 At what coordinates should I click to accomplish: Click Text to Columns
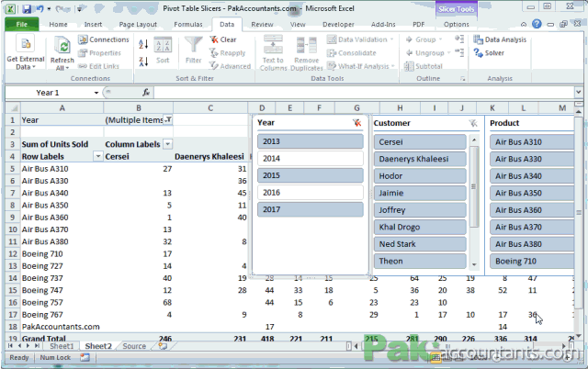point(273,53)
